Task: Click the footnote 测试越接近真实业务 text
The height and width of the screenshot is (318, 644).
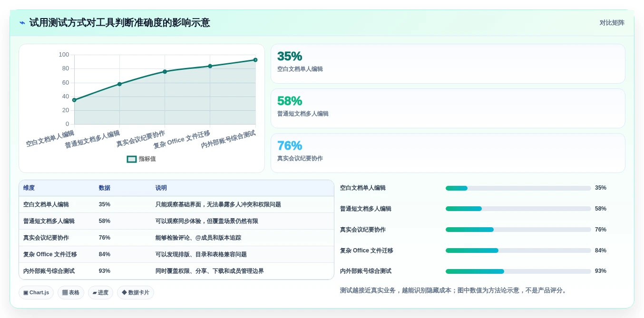Action: (x=454, y=290)
